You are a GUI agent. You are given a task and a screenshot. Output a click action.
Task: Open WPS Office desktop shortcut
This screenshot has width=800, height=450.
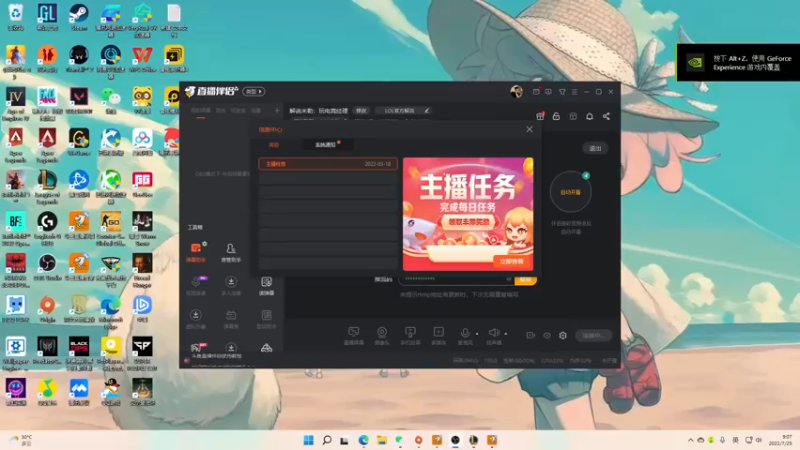click(x=142, y=59)
